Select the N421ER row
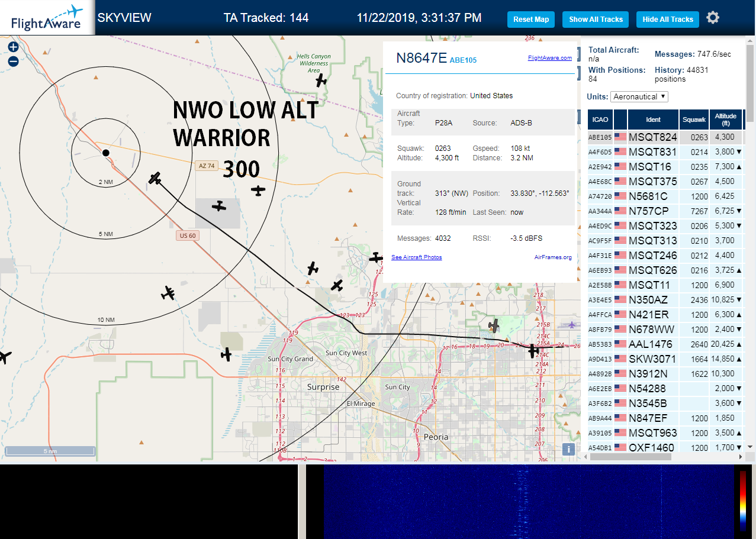Viewport: 756px width, 539px height. point(665,314)
